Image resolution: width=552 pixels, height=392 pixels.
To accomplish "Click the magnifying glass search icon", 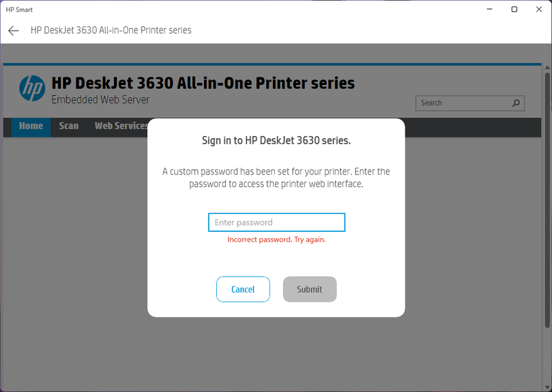I will [515, 104].
